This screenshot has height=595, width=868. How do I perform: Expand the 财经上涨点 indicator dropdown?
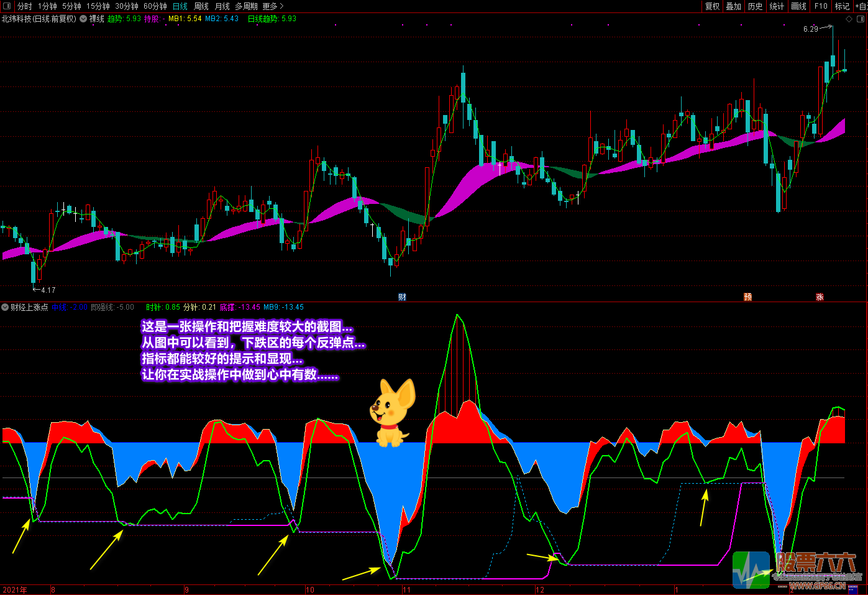(x=6, y=307)
